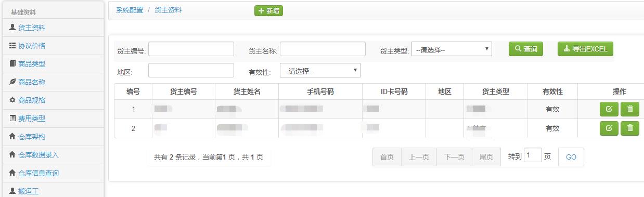Click the 系统配置 breadcrumb link
The height and width of the screenshot is (197, 644).
pos(130,10)
